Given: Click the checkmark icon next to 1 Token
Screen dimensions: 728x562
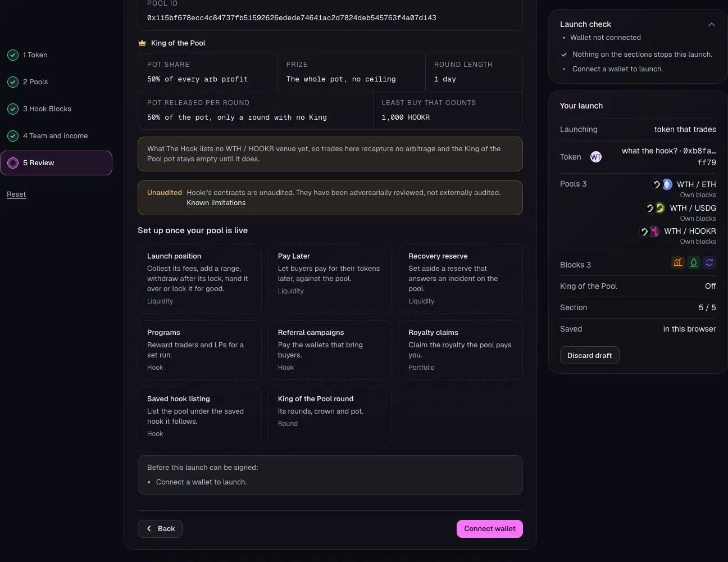Looking at the screenshot, I should 13,55.
